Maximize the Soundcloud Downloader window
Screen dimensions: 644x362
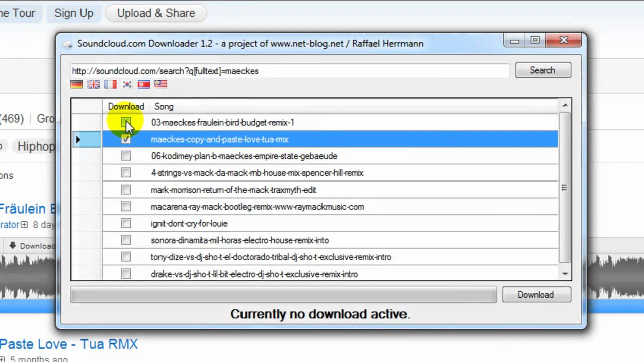(535, 41)
